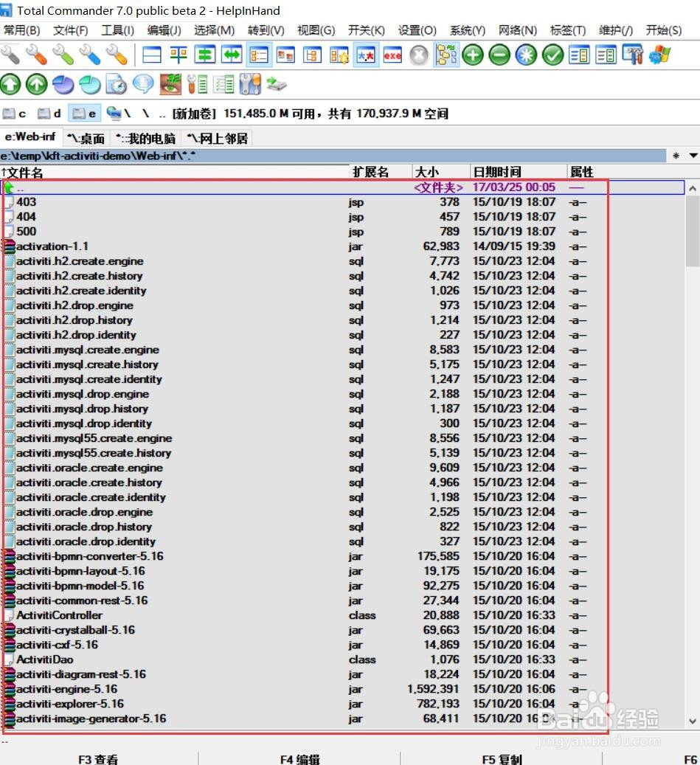
Task: Click the green checkmark circle icon
Action: point(552,55)
